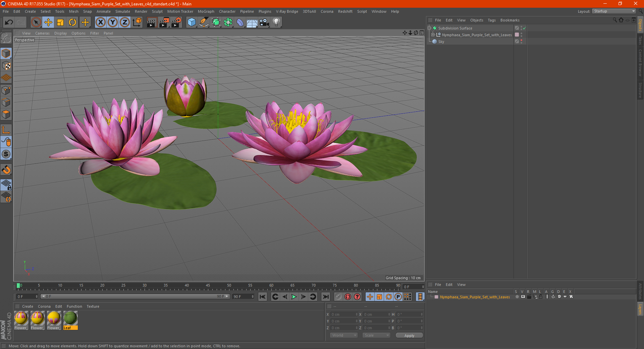Switch to Content Browser side tab
The height and width of the screenshot is (349, 644).
tap(640, 63)
